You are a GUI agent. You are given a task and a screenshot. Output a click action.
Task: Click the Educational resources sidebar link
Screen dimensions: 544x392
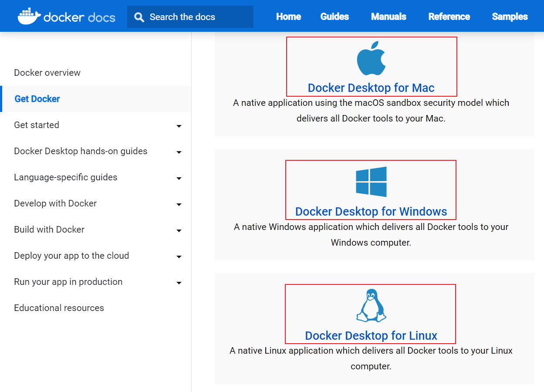click(x=59, y=308)
